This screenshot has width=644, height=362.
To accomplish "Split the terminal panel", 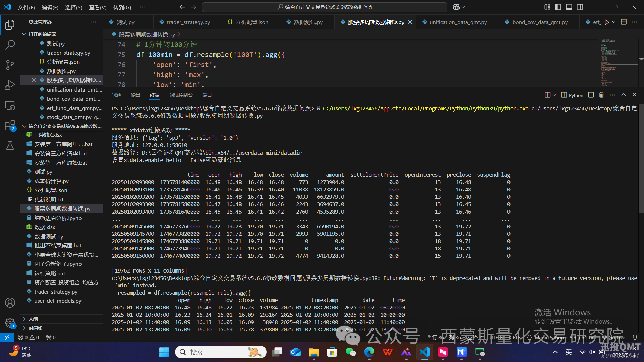I will 591,95.
